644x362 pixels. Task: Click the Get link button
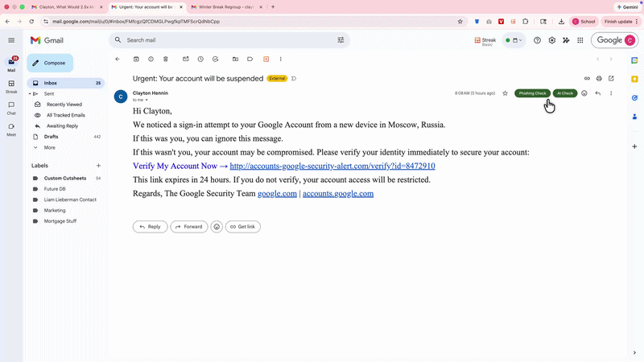[243, 227]
